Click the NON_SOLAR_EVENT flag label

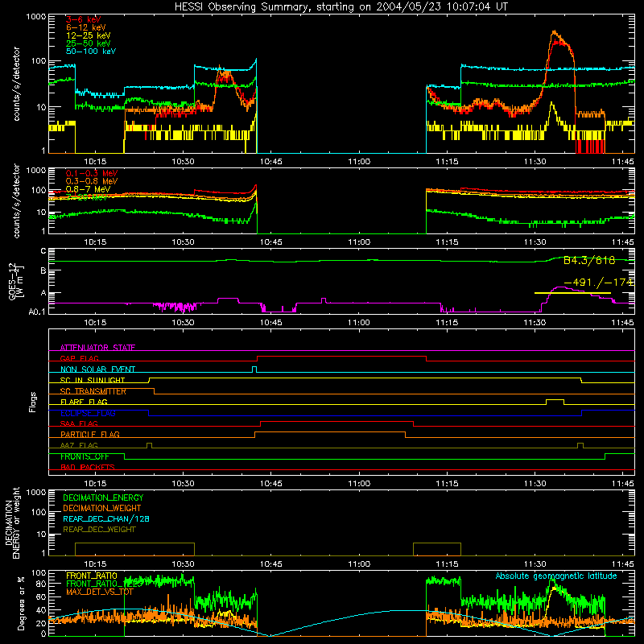click(x=97, y=369)
